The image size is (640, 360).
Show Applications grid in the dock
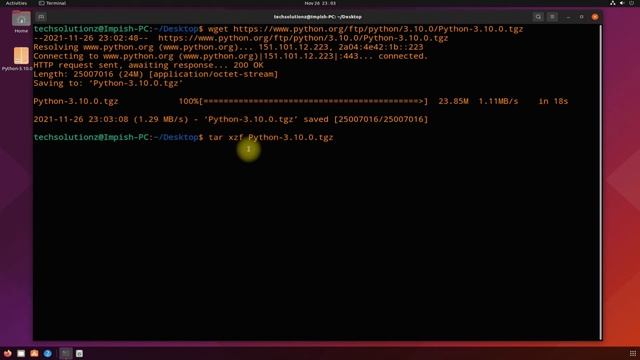tap(633, 353)
